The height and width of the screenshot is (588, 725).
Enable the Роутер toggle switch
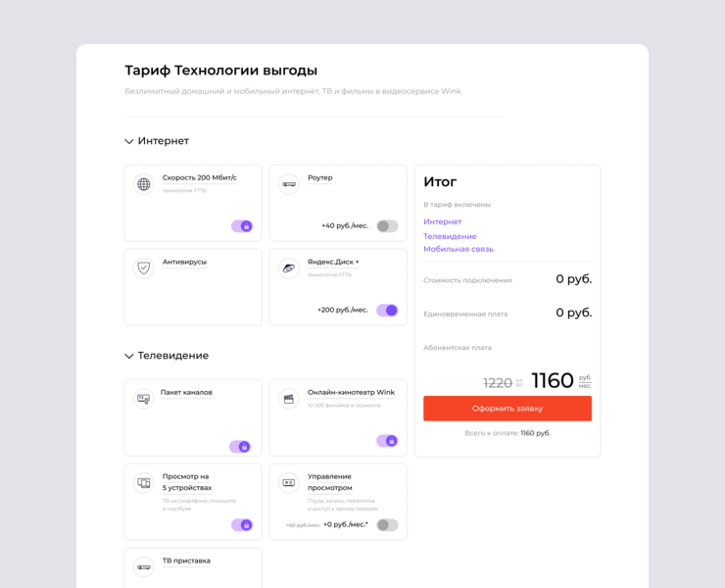click(387, 226)
